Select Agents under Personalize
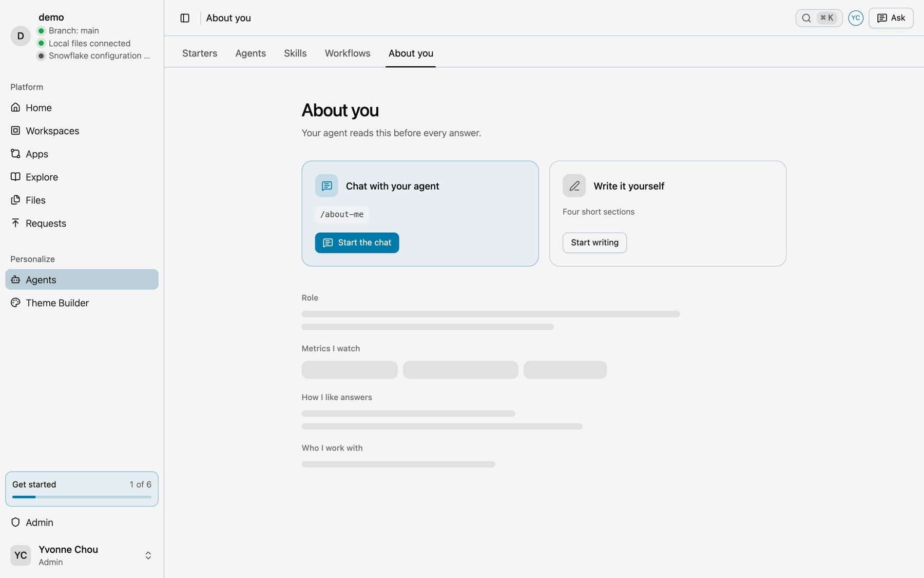This screenshot has width=924, height=578. [x=82, y=279]
